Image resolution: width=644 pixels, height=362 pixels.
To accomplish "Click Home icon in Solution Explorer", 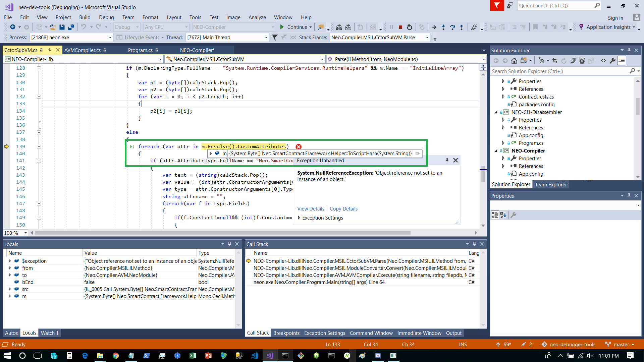I will coord(514,61).
